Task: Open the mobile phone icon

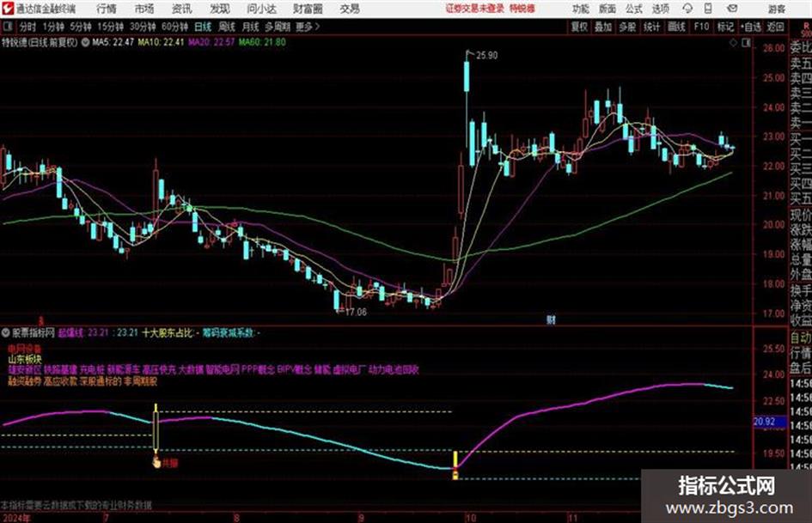Action: click(708, 9)
